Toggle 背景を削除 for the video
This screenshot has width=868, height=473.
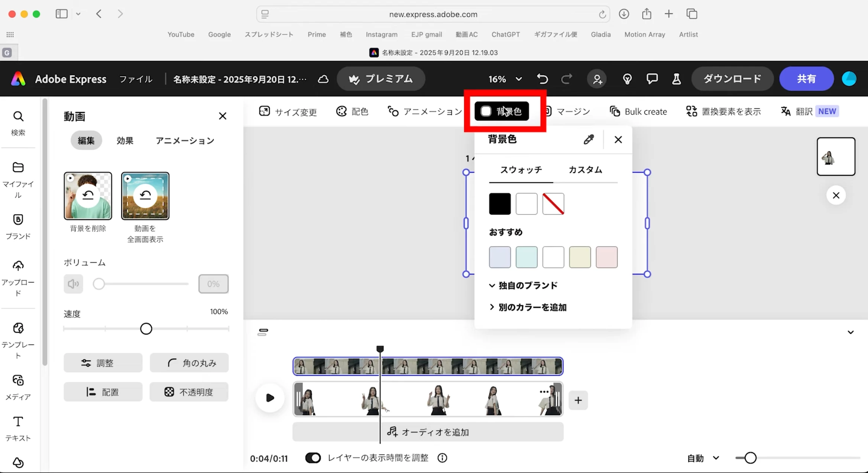[88, 196]
